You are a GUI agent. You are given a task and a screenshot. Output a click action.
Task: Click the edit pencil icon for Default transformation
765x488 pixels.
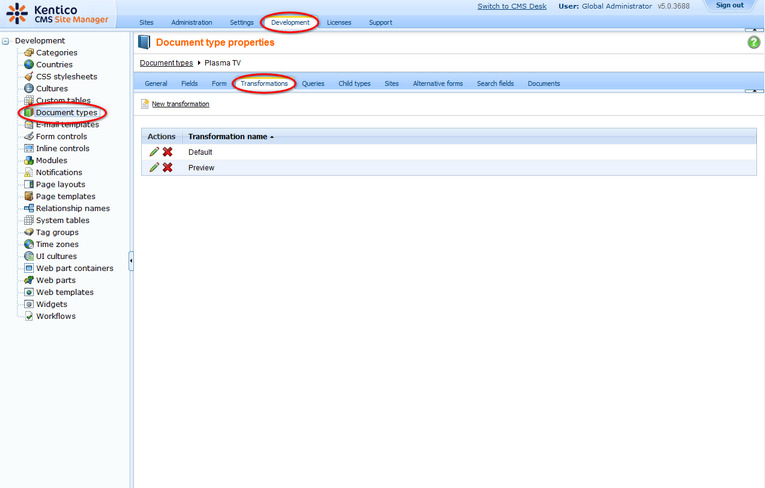154,152
